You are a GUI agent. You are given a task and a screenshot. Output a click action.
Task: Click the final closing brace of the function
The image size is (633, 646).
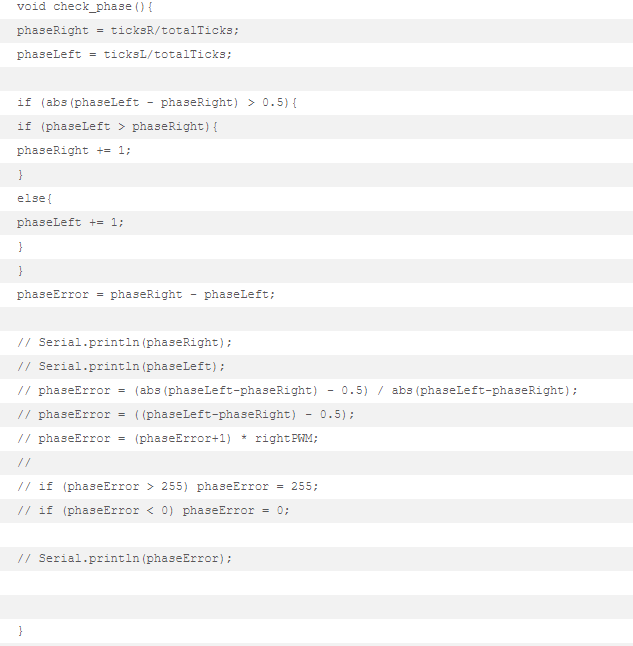coord(20,631)
